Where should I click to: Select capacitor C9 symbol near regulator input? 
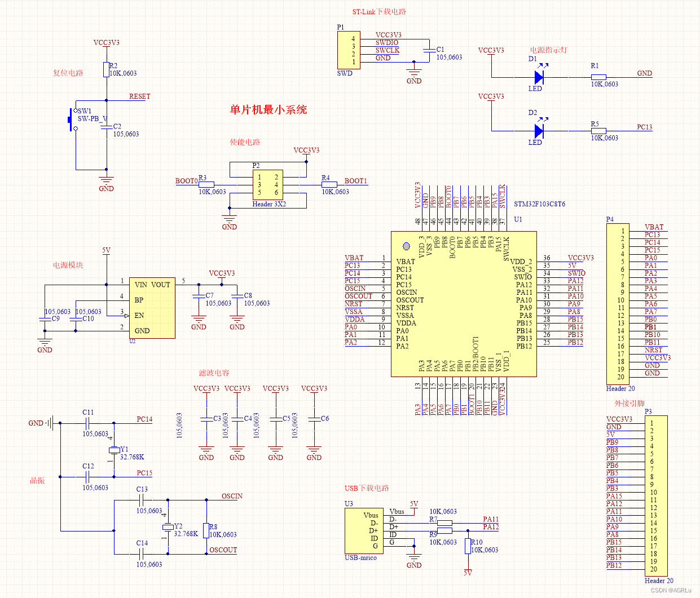click(45, 319)
